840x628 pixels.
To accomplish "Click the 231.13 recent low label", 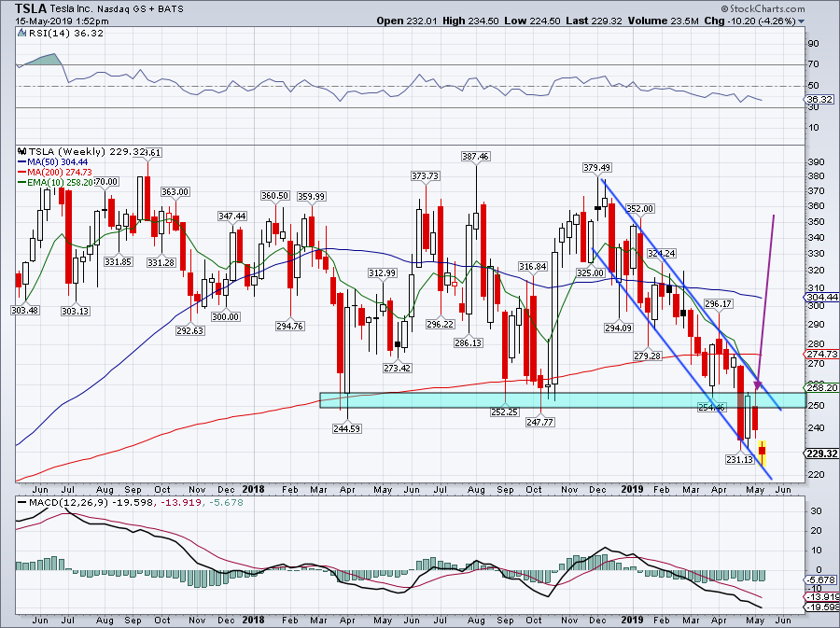I will tap(740, 459).
